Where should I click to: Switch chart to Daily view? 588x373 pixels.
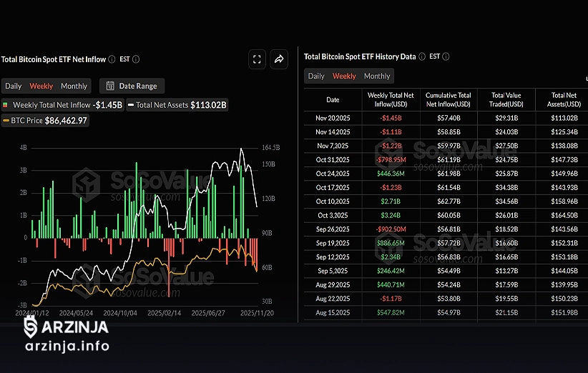click(x=14, y=86)
